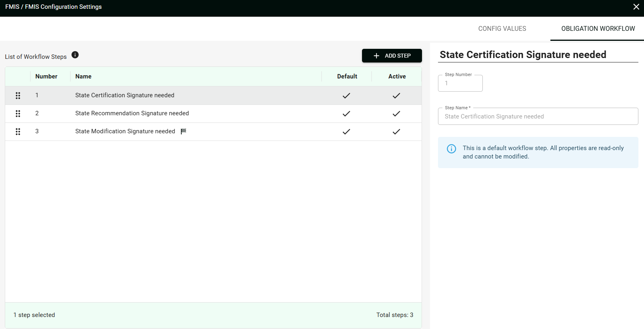Click the default workflow step read-only message
Image resolution: width=644 pixels, height=329 pixels.
(543, 152)
